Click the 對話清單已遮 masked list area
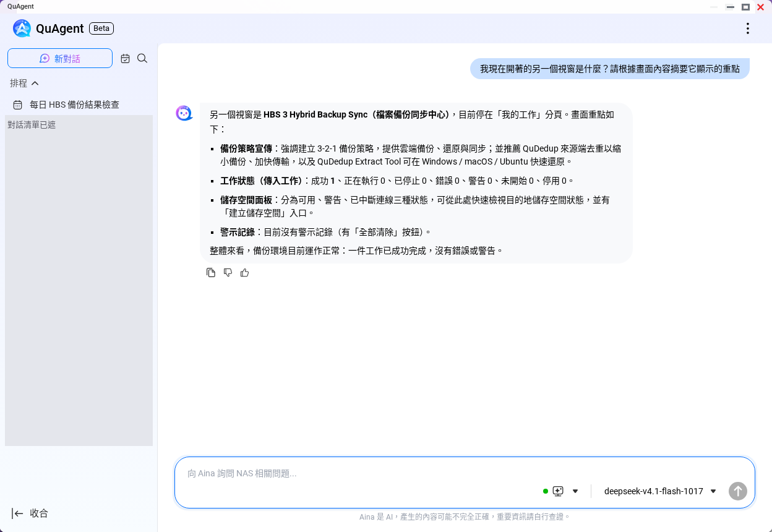Viewport: 772px width, 532px height. (79, 280)
